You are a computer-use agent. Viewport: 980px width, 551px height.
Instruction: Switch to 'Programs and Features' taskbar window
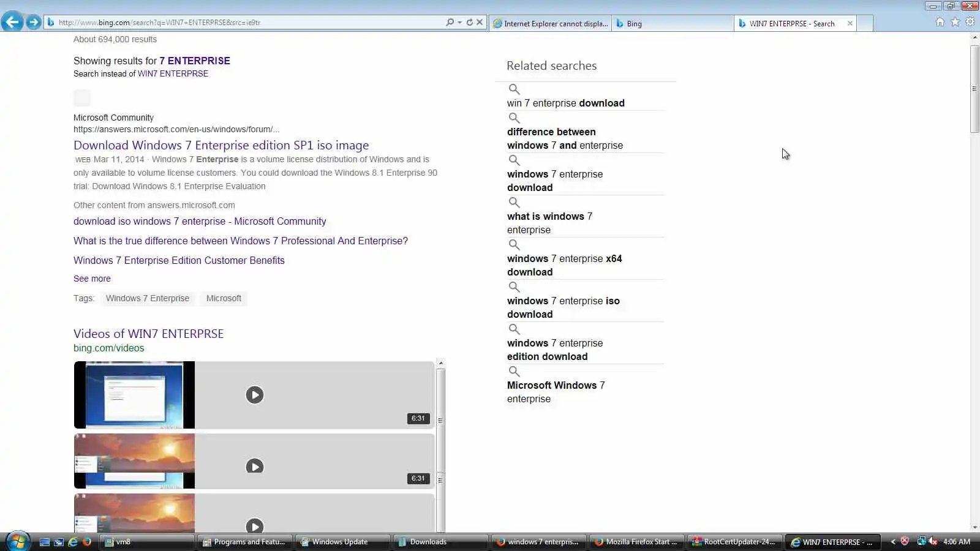point(245,542)
